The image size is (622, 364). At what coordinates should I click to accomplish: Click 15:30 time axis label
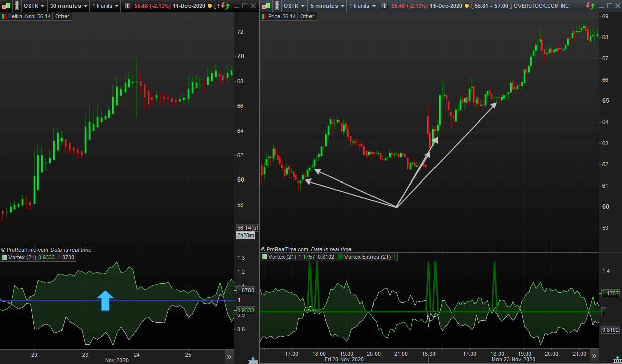(428, 354)
